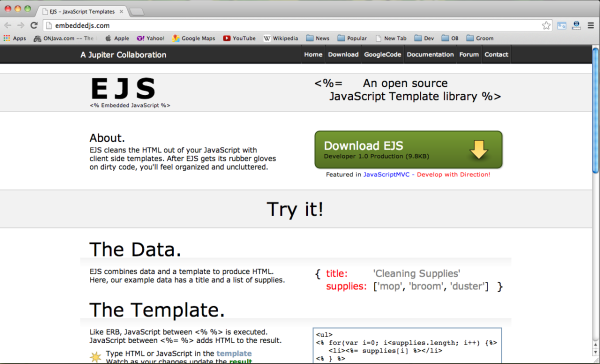Open the Wikipedia bookmark
Viewport: 600px width, 364px height.
point(281,38)
